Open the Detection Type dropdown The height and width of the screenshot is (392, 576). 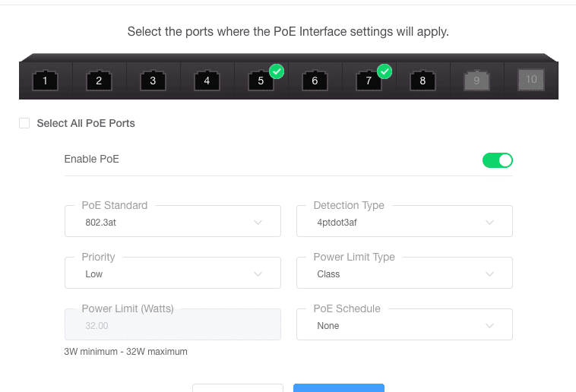[x=404, y=221]
